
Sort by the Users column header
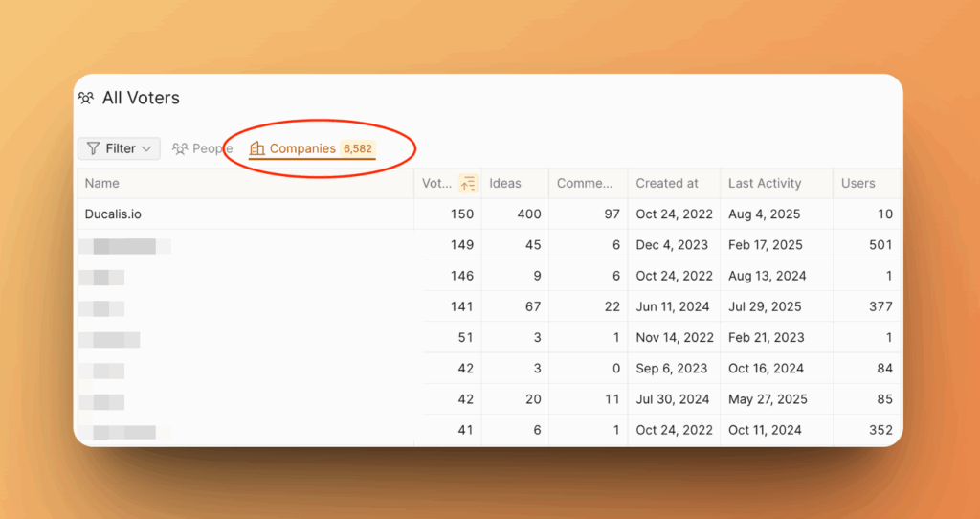(x=857, y=183)
